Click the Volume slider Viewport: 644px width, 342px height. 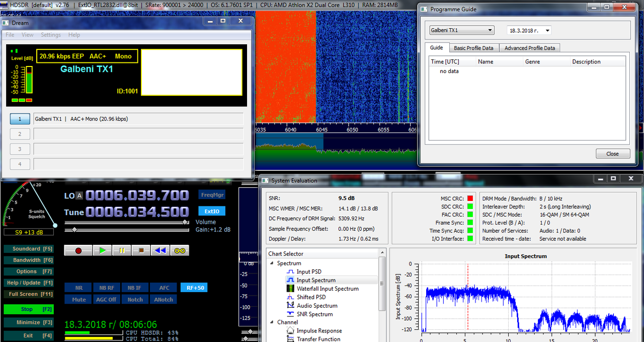pos(128,222)
